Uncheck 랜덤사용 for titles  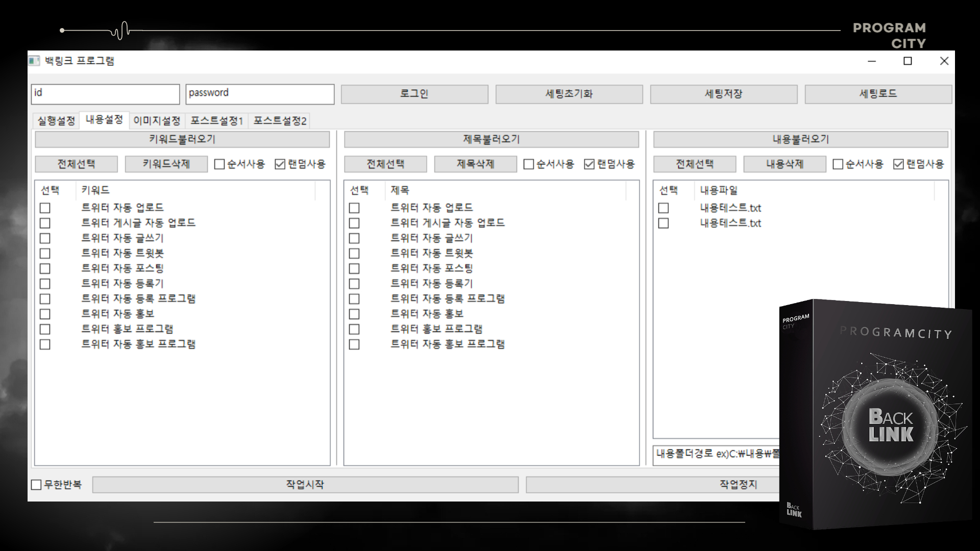[589, 164]
